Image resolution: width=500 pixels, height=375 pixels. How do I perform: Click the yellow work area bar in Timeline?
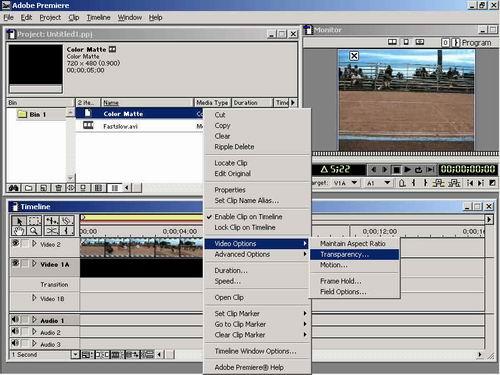pos(141,218)
